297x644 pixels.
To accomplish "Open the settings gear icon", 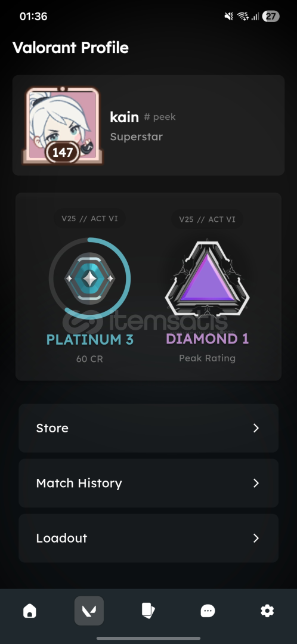I will click(x=267, y=611).
